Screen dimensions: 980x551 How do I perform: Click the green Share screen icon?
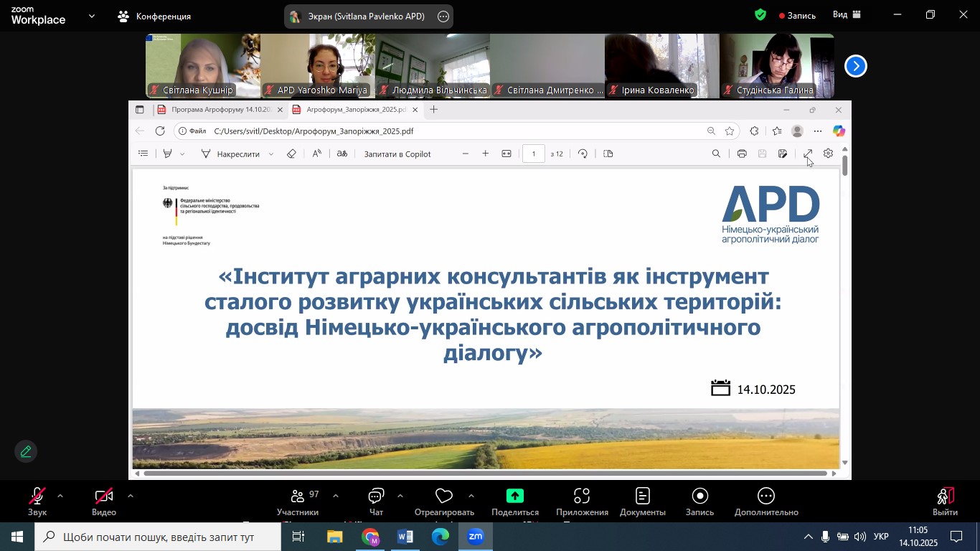(514, 496)
